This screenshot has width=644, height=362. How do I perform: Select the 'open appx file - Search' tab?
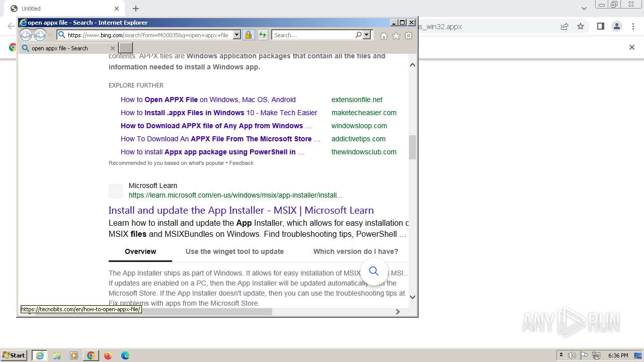pos(68,48)
